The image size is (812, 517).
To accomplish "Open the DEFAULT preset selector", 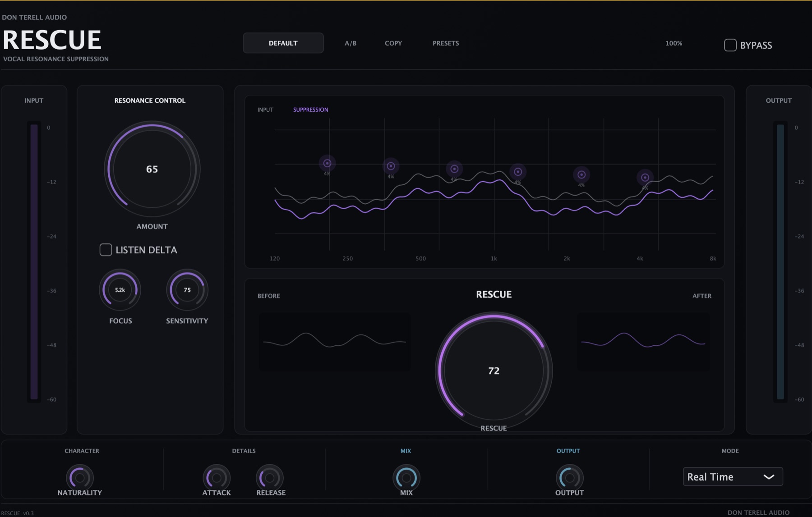I will (x=283, y=43).
